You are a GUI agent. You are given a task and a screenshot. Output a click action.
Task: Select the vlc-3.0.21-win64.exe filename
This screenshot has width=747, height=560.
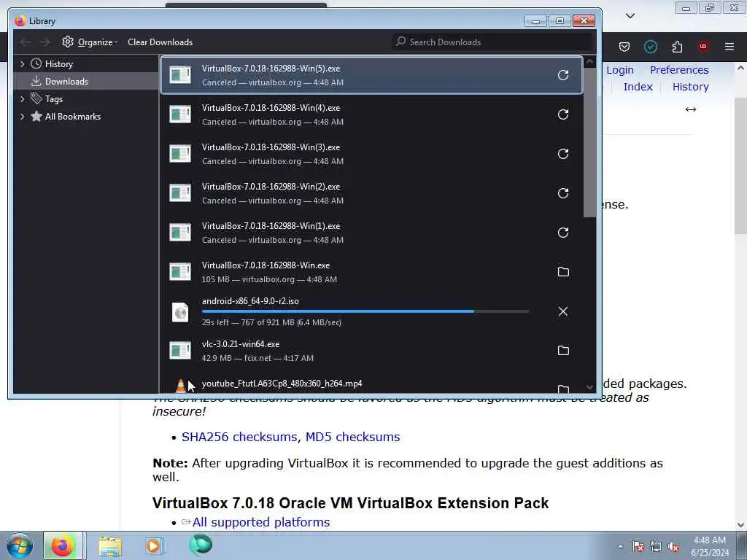241,344
